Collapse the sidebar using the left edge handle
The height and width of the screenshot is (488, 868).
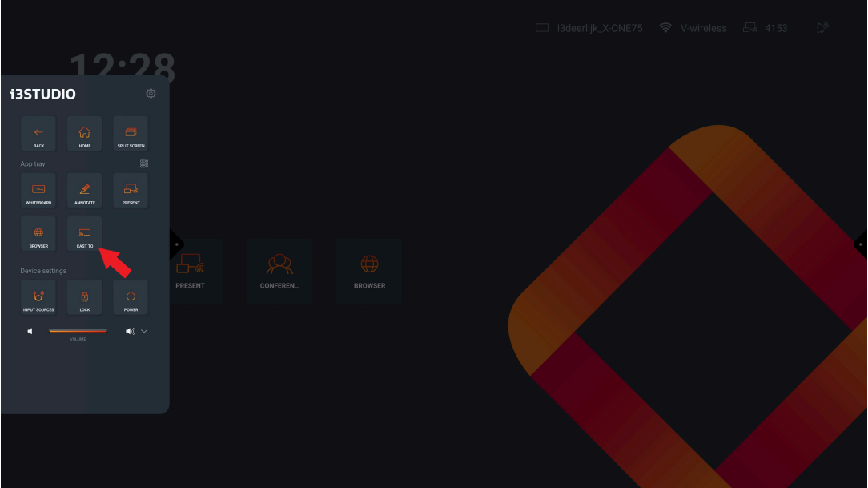click(176, 244)
